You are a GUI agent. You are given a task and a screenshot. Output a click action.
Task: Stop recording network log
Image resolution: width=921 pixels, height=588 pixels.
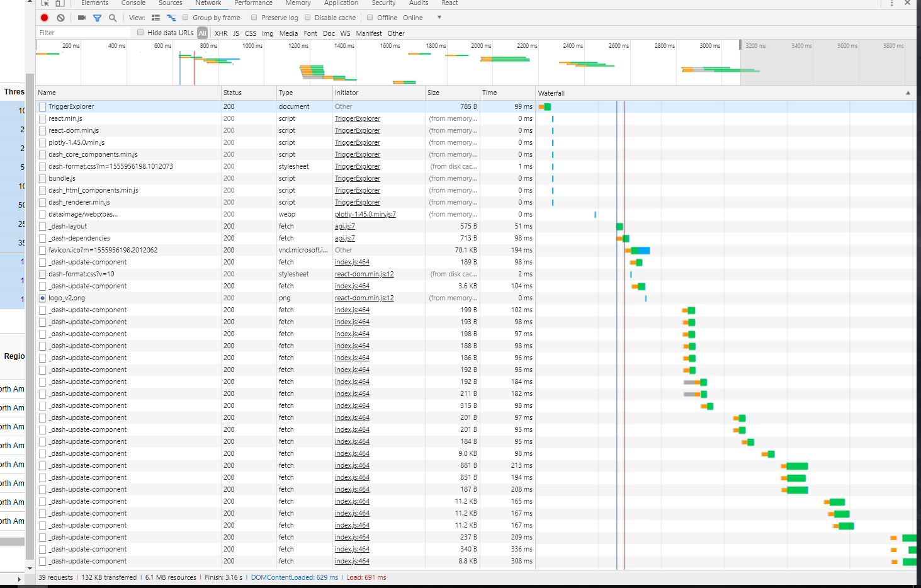[x=43, y=17]
